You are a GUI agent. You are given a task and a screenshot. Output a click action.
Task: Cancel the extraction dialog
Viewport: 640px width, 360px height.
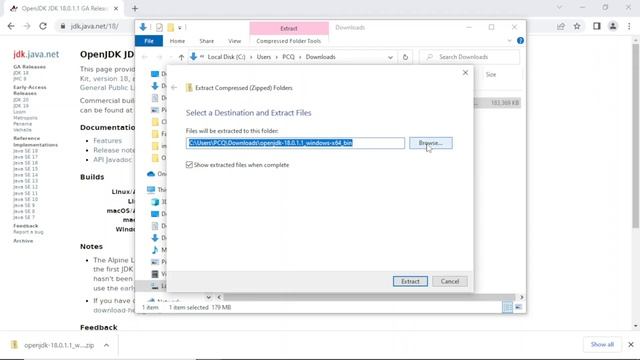pos(450,281)
